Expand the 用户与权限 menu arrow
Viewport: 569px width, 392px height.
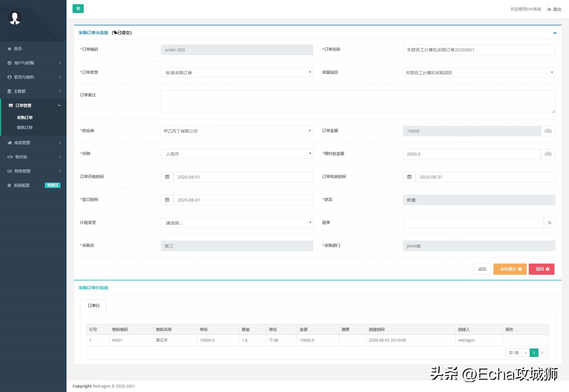60,63
